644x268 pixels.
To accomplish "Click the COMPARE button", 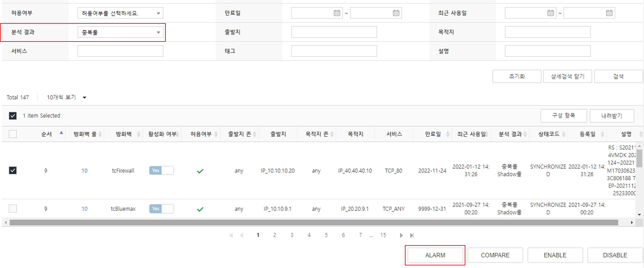I will click(495, 255).
